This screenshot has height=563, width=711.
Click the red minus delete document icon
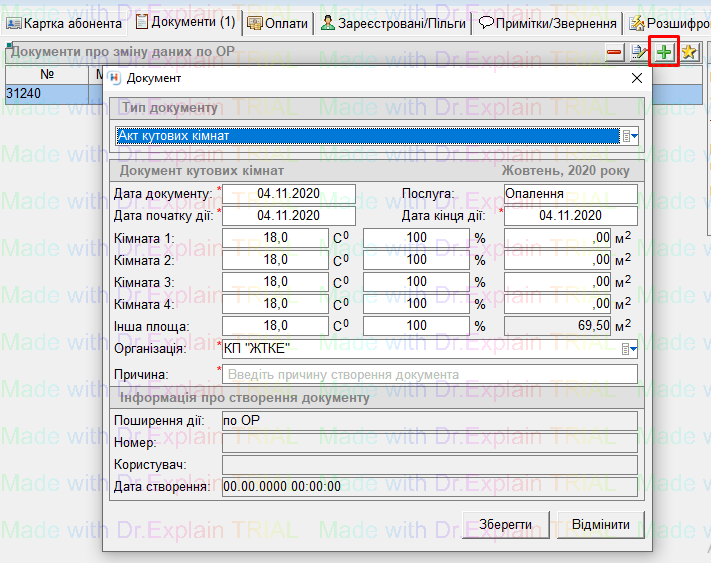pyautogui.click(x=615, y=53)
